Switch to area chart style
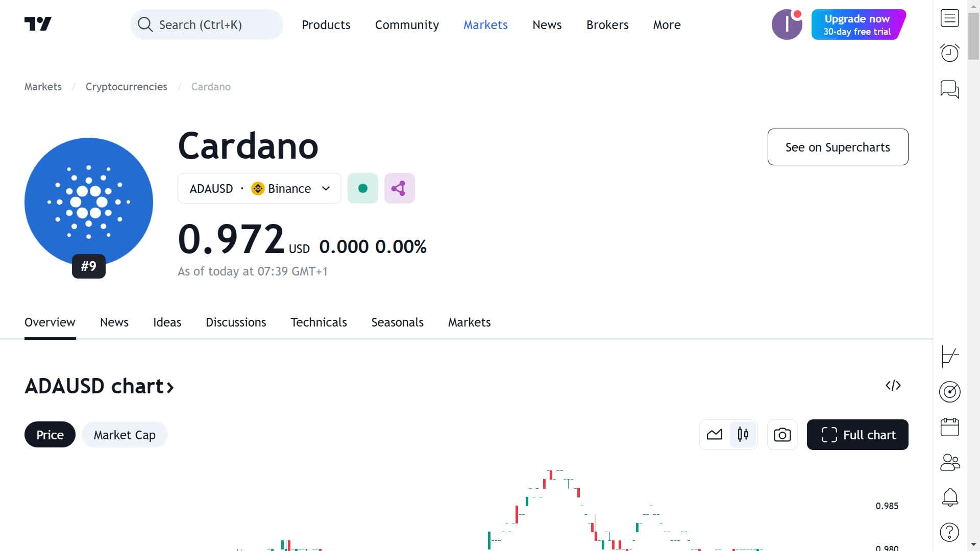The height and width of the screenshot is (551, 980). 715,435
